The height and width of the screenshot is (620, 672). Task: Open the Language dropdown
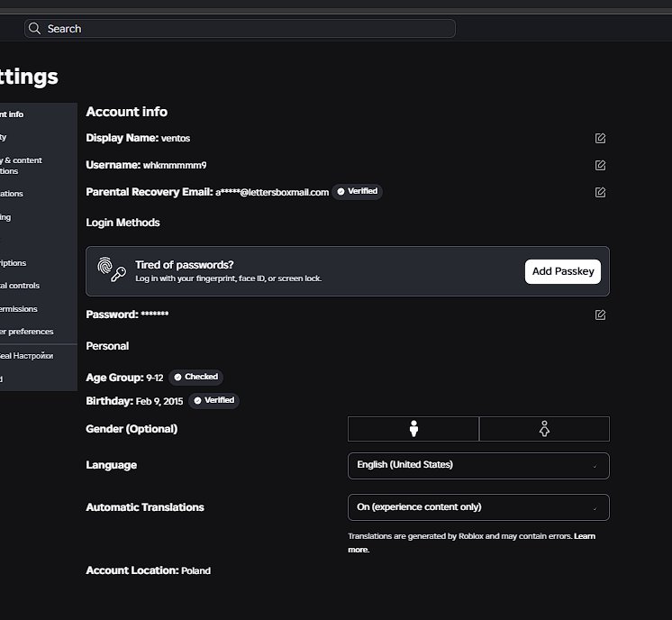[478, 466]
